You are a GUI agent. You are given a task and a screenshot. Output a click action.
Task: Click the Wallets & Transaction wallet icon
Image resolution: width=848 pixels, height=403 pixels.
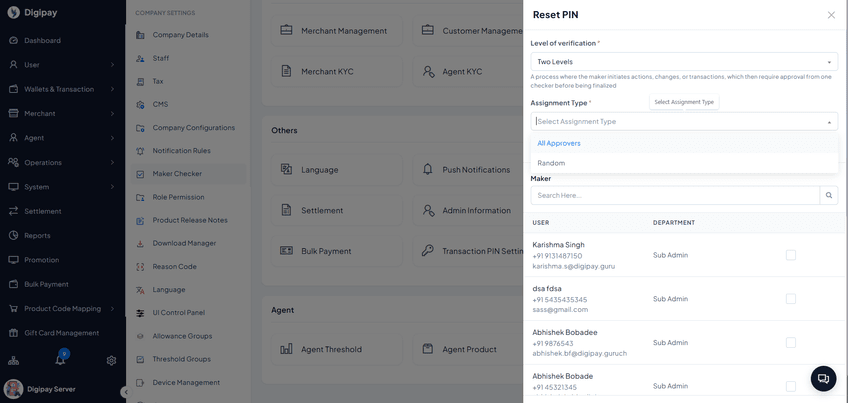pyautogui.click(x=14, y=89)
